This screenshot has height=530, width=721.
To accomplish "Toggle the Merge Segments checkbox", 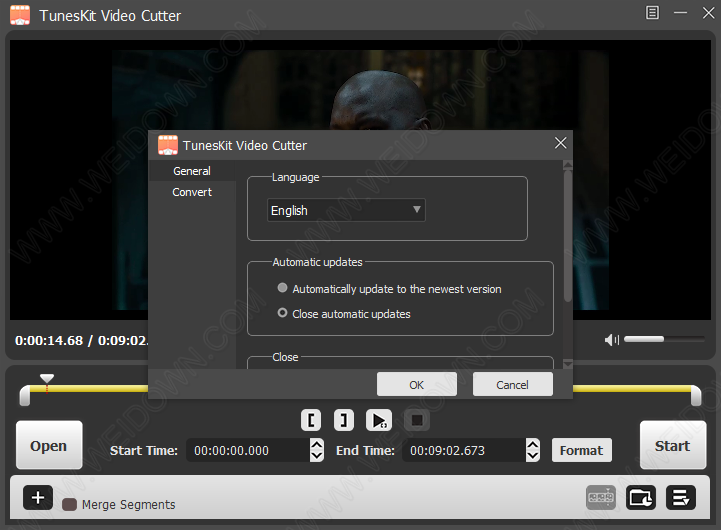I will point(69,505).
